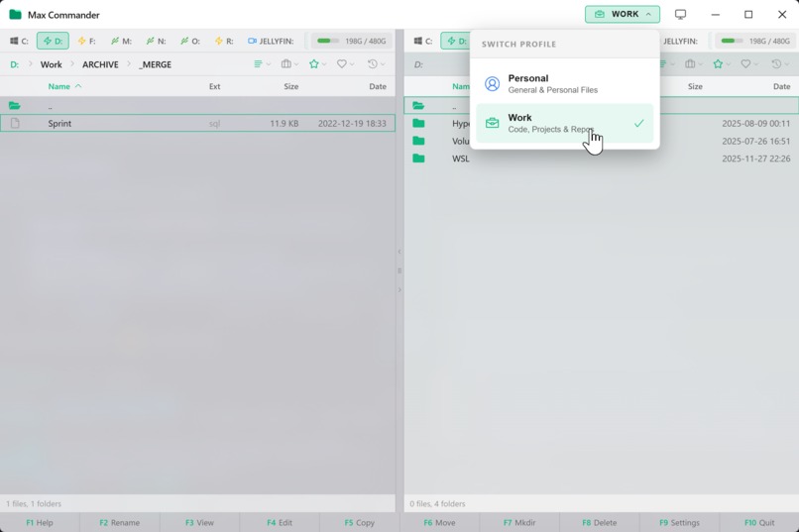Open JELLYFIN: location in right panel
The width and height of the screenshot is (799, 532).
[x=680, y=41]
